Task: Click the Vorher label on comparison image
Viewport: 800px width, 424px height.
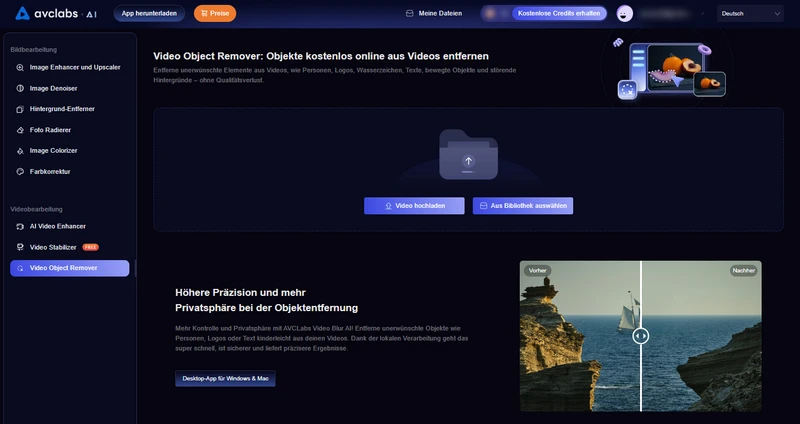Action: click(x=538, y=270)
